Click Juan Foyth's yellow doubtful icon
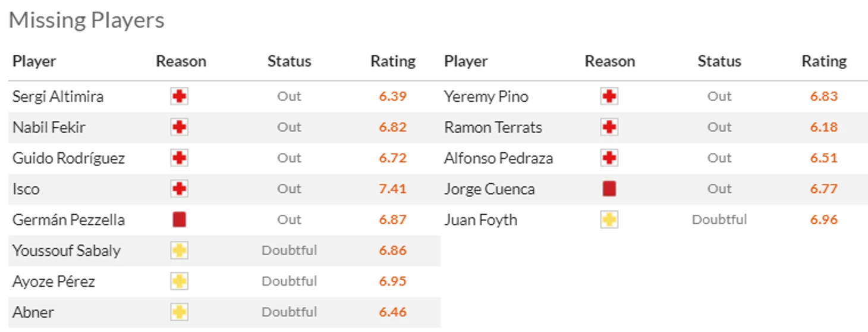This screenshot has height=332, width=868. click(609, 220)
